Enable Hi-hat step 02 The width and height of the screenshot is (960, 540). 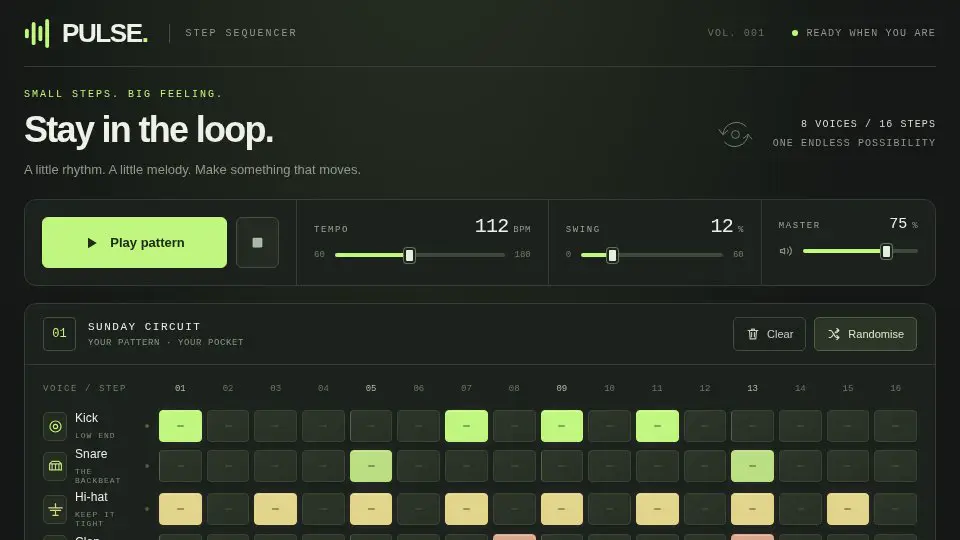[228, 509]
